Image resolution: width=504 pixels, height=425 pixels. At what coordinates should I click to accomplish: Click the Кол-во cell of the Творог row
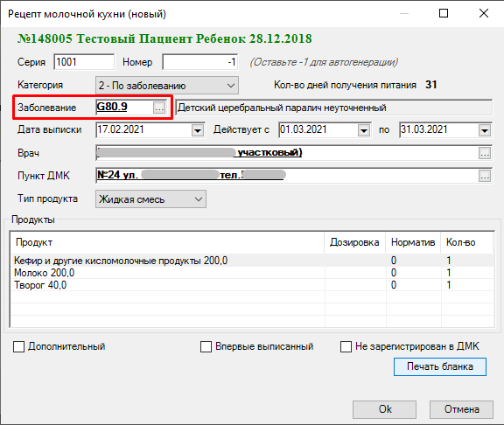(x=467, y=285)
